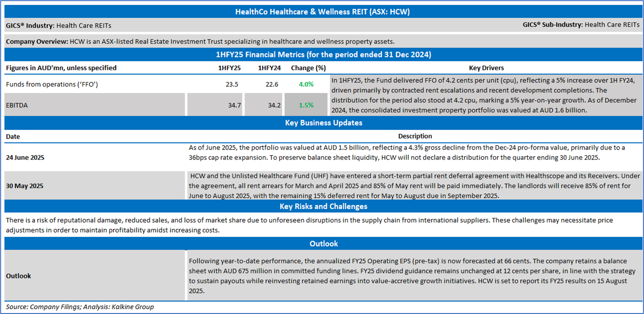Click the Date column header
The width and height of the screenshot is (644, 314).
[13, 136]
